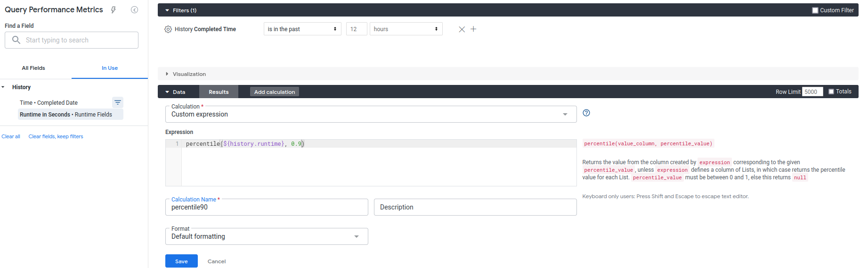This screenshot has height=268, width=868.
Task: Open the Calculation type dropdown
Action: (x=371, y=114)
